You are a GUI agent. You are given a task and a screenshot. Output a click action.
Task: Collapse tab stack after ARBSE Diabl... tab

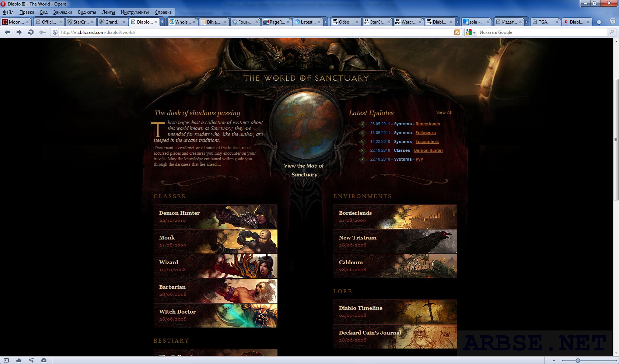pyautogui.click(x=458, y=22)
